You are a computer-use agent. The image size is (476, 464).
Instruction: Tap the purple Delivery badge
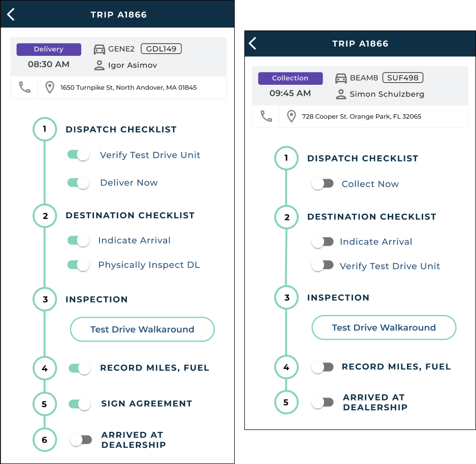coord(49,49)
